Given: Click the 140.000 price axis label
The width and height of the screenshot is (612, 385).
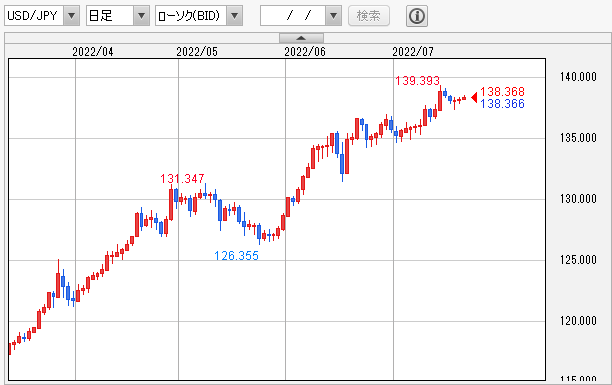Looking at the screenshot, I should coord(578,77).
